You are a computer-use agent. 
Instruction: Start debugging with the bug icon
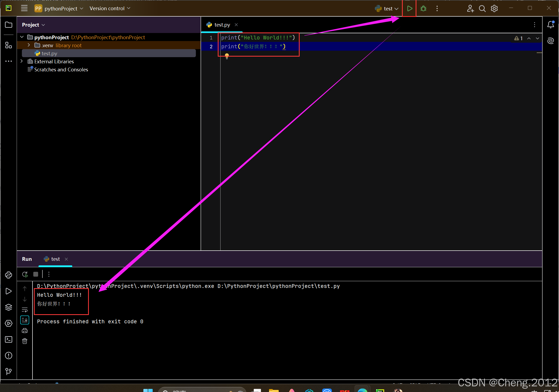423,9
